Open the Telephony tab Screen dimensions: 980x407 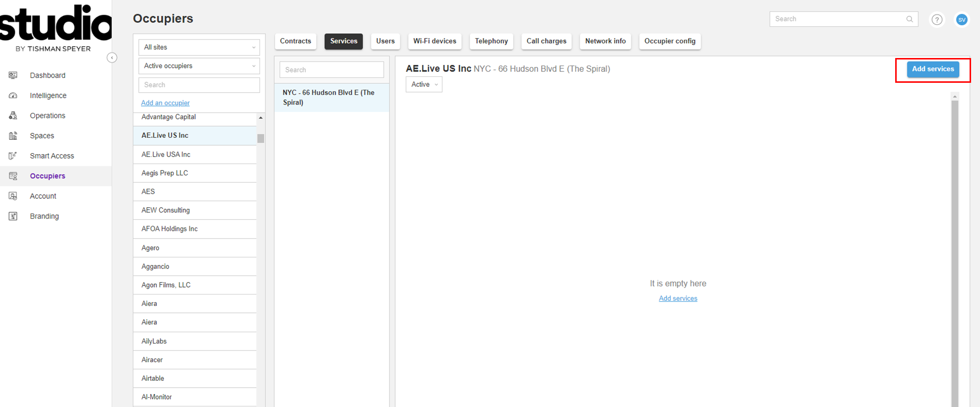[x=491, y=41]
